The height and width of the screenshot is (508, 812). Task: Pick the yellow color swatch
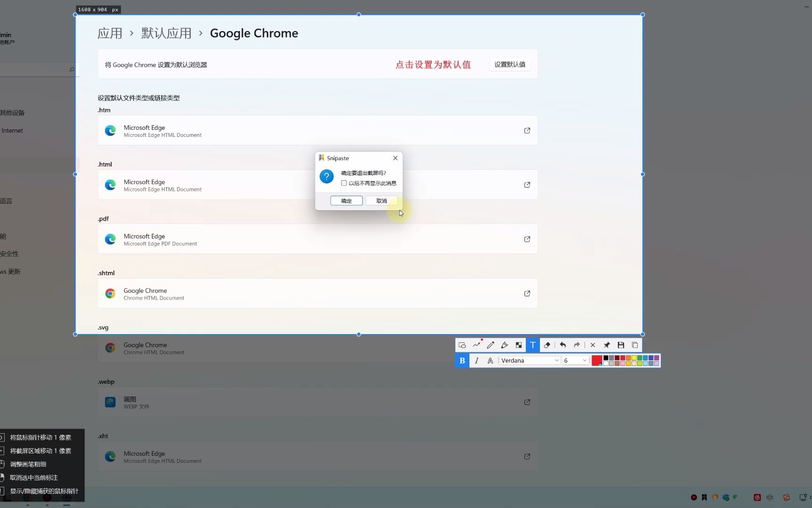[x=634, y=358]
